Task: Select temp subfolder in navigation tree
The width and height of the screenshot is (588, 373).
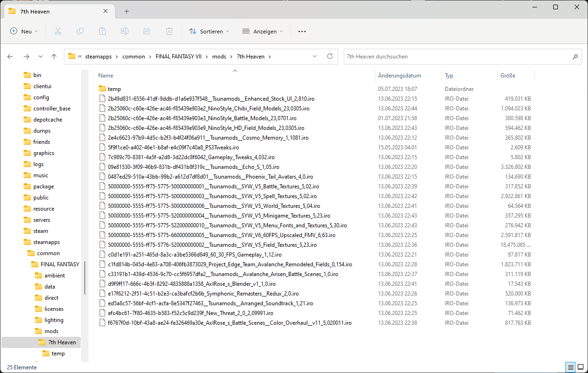Action: point(58,354)
